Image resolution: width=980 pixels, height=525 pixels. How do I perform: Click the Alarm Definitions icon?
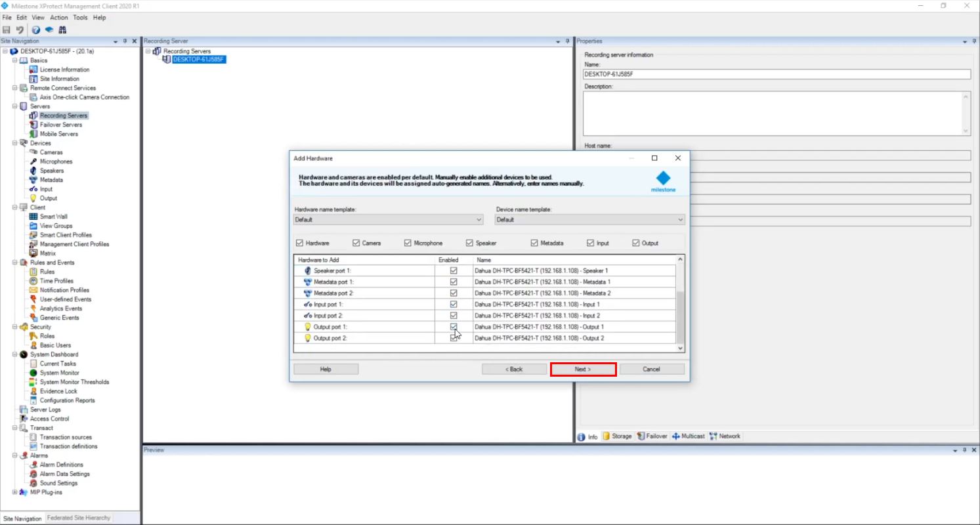[x=33, y=465]
